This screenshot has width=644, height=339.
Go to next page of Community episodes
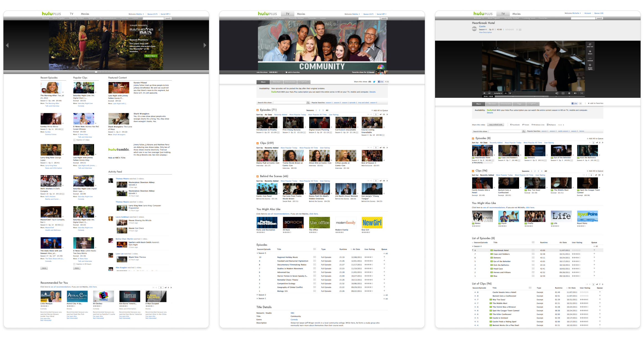click(x=387, y=114)
